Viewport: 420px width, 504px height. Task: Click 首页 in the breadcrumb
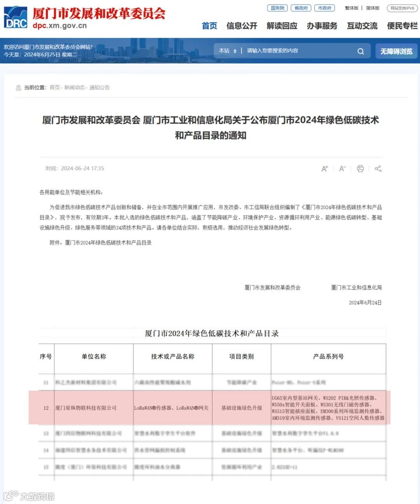coord(54,88)
